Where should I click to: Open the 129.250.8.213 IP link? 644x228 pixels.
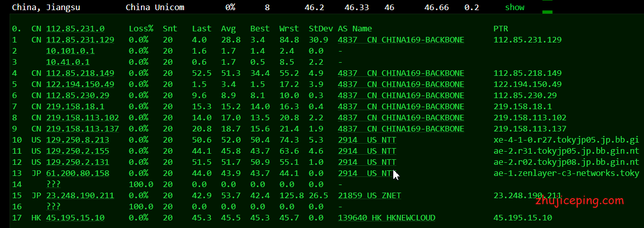tap(77, 140)
